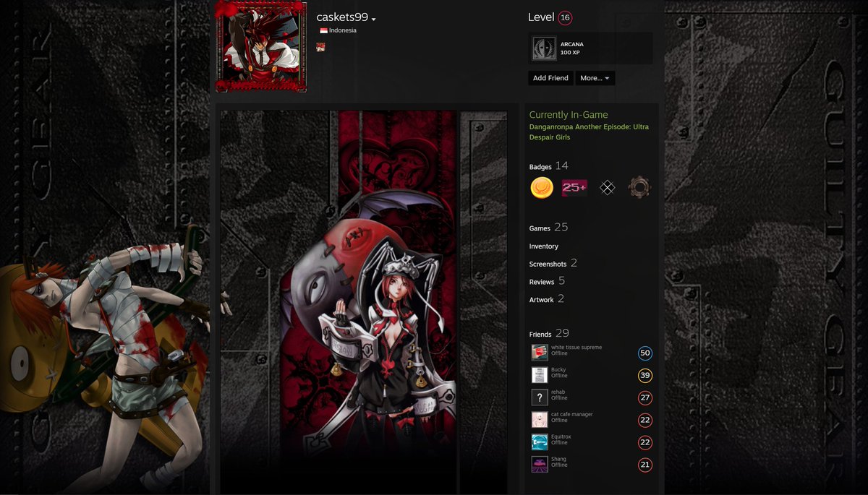
Task: Open the Games 25 list
Action: pos(549,228)
